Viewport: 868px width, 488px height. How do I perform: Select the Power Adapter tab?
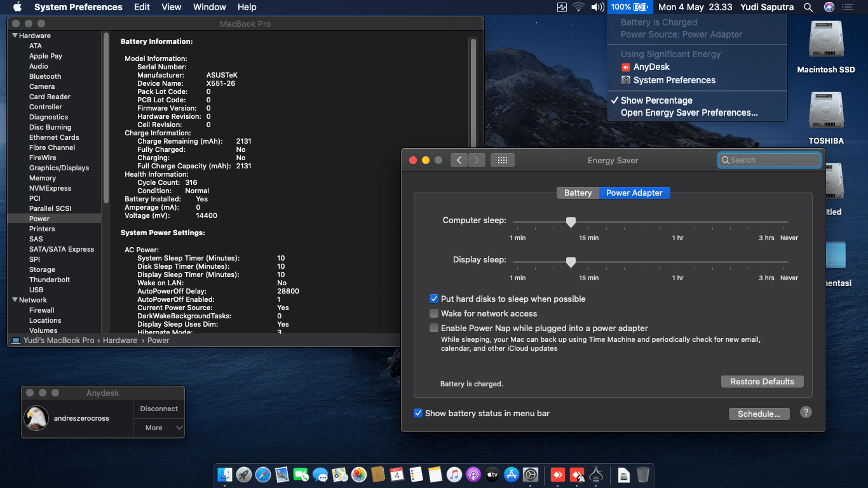(x=634, y=193)
